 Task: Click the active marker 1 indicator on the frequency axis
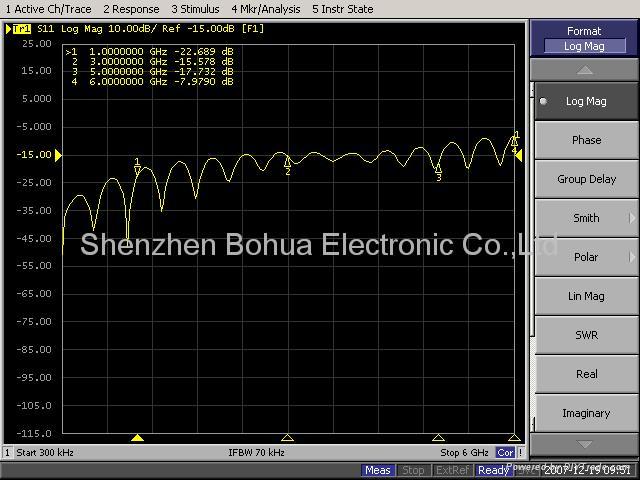pyautogui.click(x=138, y=438)
